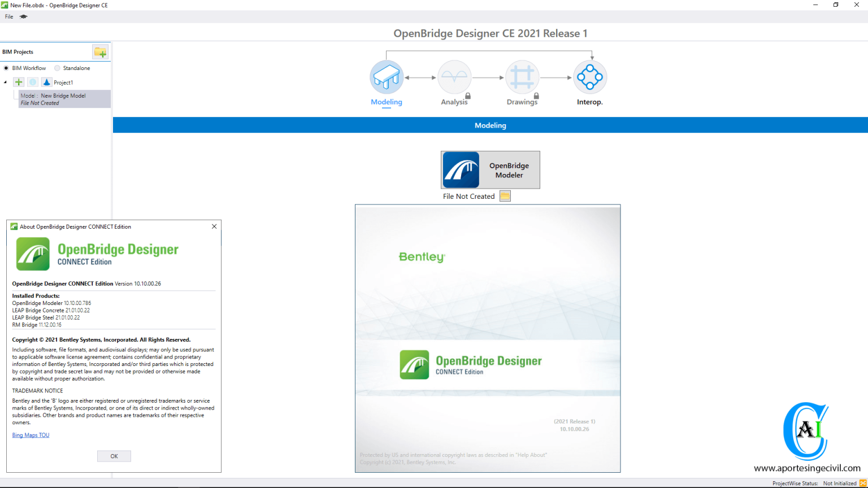The width and height of the screenshot is (868, 488).
Task: Click the blue cone icon beside Project1
Action: 47,82
